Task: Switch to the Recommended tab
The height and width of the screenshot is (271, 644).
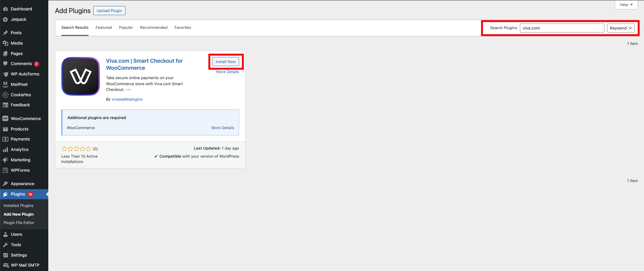Action: [154, 28]
